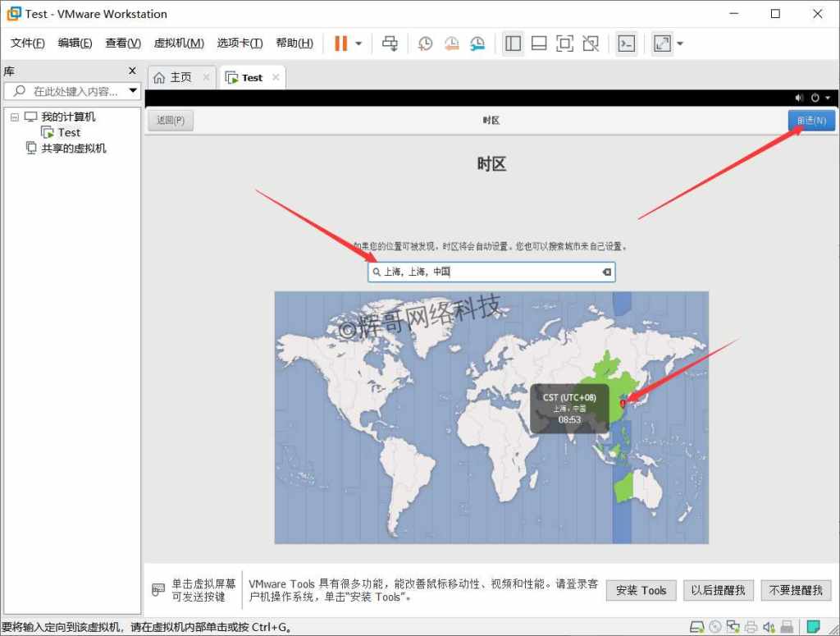Clear the timezone search text
The height and width of the screenshot is (636, 840).
[x=606, y=272]
